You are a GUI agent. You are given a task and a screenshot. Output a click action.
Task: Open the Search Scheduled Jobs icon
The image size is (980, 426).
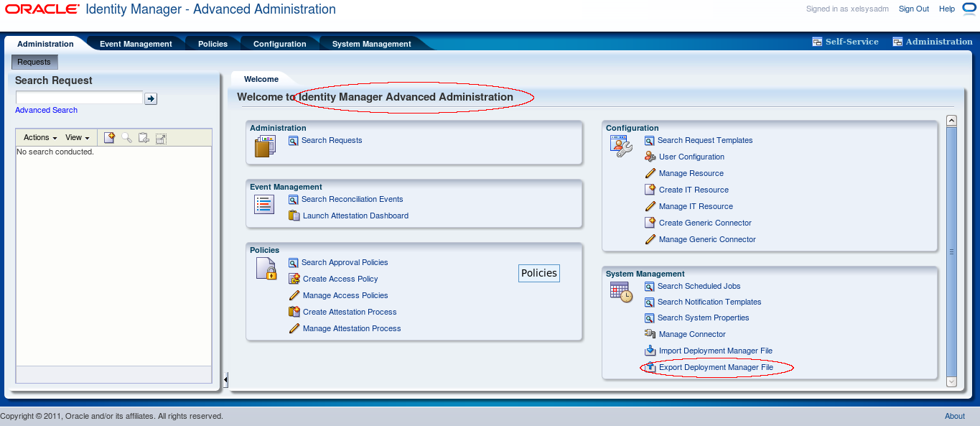pos(649,286)
